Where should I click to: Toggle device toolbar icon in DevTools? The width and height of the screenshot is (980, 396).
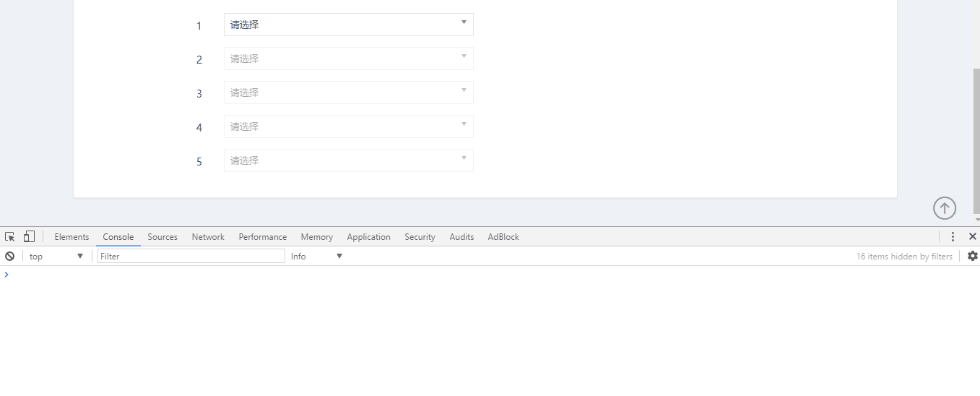point(29,236)
